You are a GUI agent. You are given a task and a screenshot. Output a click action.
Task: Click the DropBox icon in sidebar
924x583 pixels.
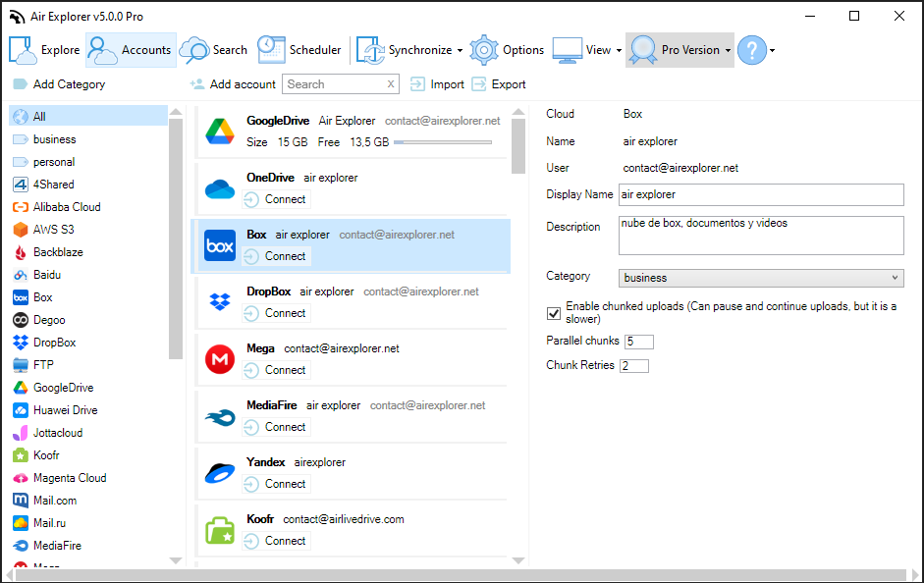pyautogui.click(x=21, y=343)
